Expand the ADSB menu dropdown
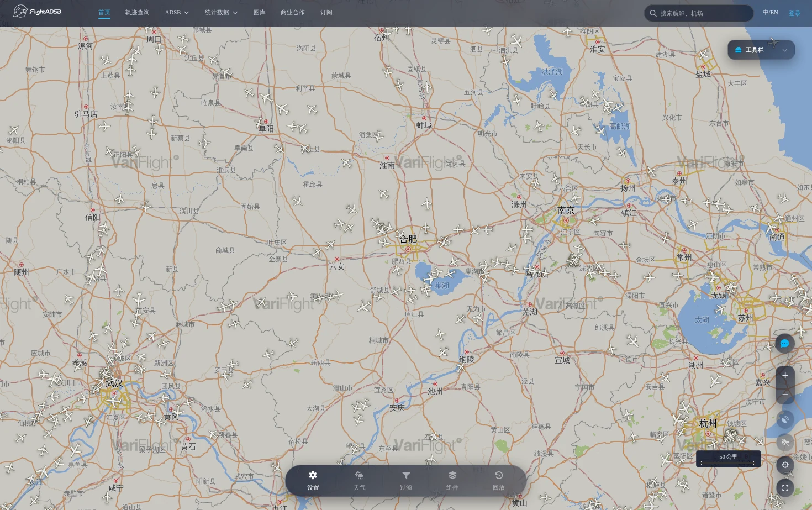This screenshot has height=510, width=812. pyautogui.click(x=177, y=12)
